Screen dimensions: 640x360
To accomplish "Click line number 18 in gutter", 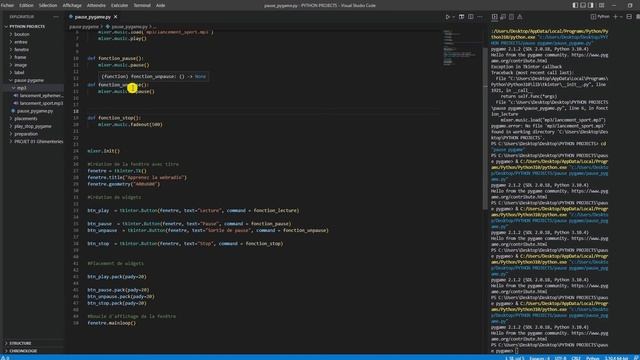I will pyautogui.click(x=76, y=111).
